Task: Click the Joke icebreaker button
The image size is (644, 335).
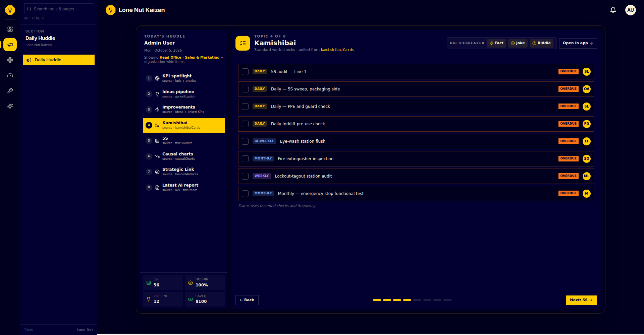Action: click(x=518, y=43)
